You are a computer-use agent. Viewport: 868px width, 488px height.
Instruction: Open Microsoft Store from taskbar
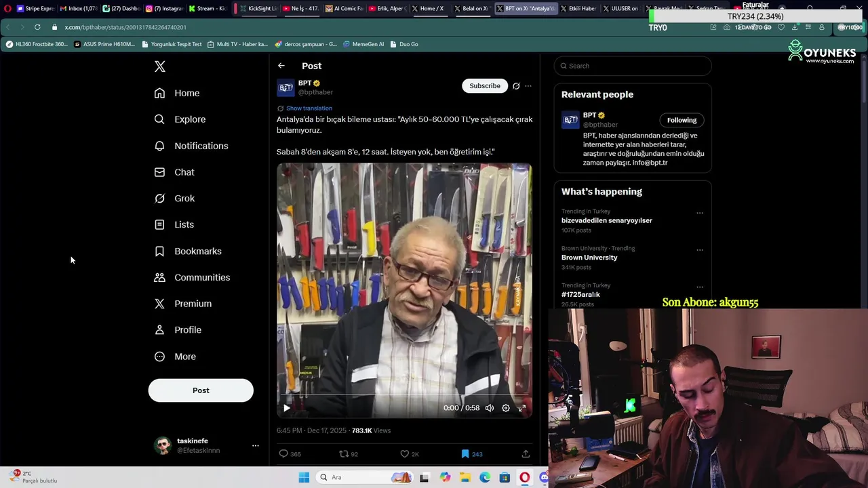[x=505, y=477]
